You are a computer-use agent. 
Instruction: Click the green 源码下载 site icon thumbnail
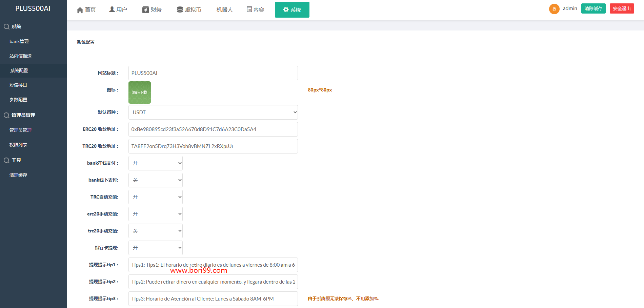point(140,93)
